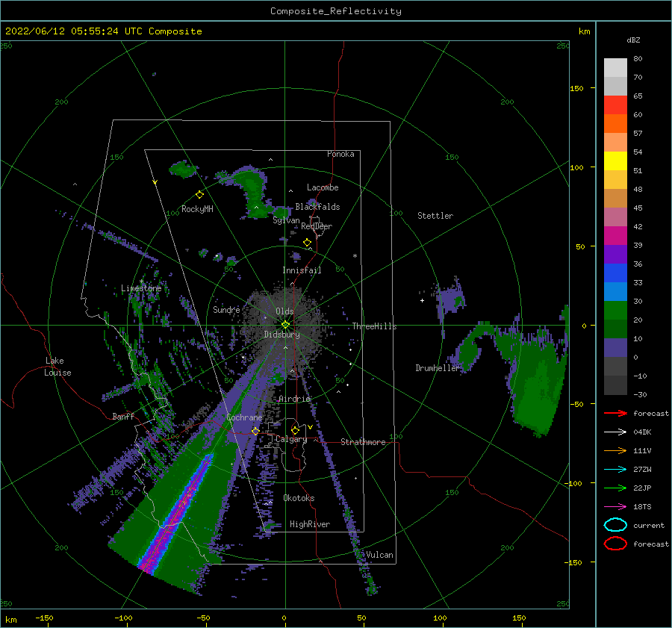672x628 pixels.
Task: Click the yellow radar-site diamond at map center
Action: [285, 325]
